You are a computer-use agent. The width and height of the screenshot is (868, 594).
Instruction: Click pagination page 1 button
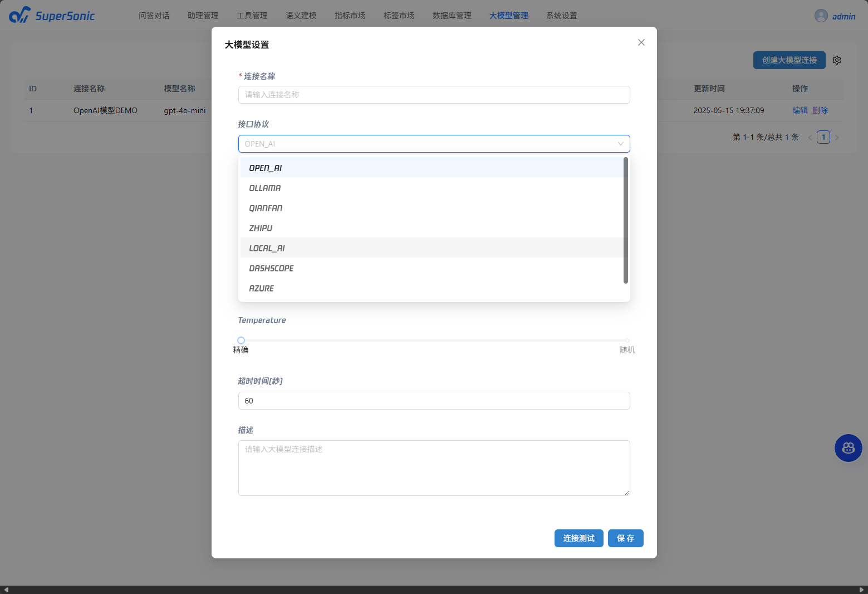pyautogui.click(x=823, y=137)
